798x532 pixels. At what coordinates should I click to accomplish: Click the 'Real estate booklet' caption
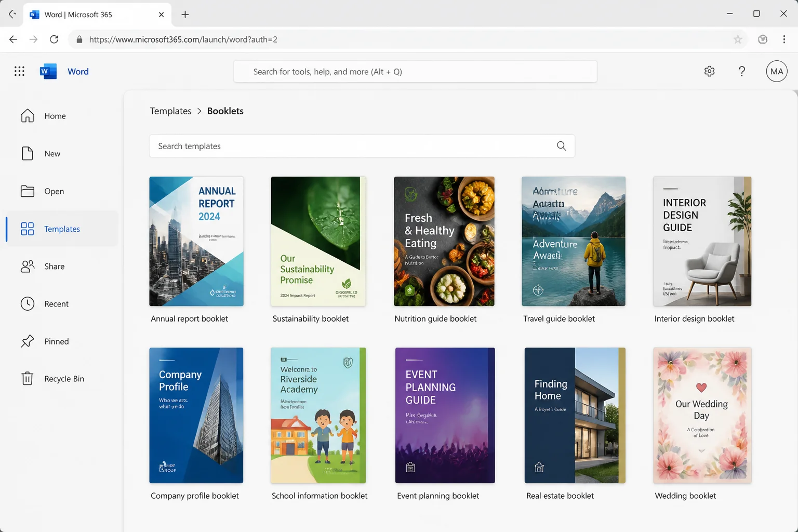[560, 496]
